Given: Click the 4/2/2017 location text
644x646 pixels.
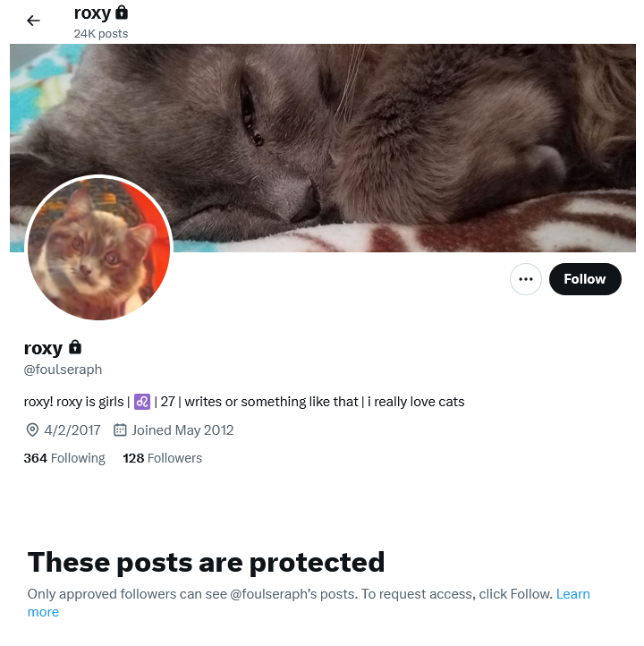Looking at the screenshot, I should click(72, 430).
